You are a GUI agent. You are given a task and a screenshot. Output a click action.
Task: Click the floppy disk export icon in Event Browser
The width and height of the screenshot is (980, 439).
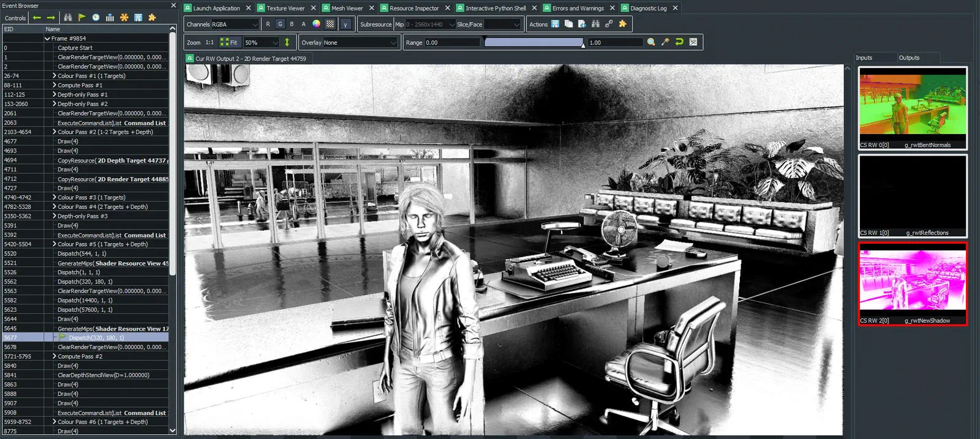click(138, 18)
